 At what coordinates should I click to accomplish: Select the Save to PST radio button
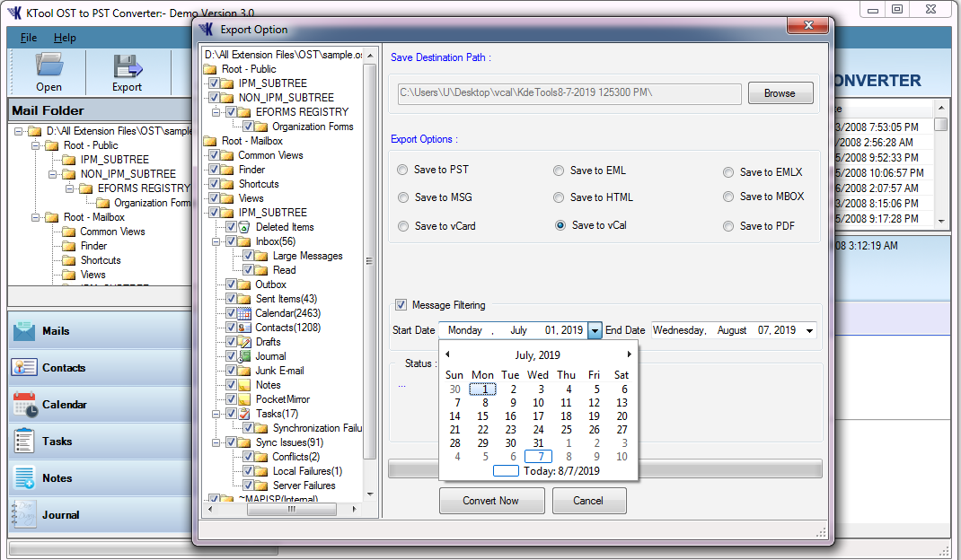click(402, 170)
